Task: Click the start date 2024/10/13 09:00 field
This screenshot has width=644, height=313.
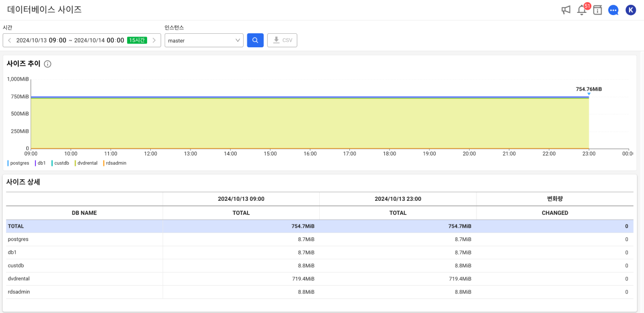Action: pos(41,40)
